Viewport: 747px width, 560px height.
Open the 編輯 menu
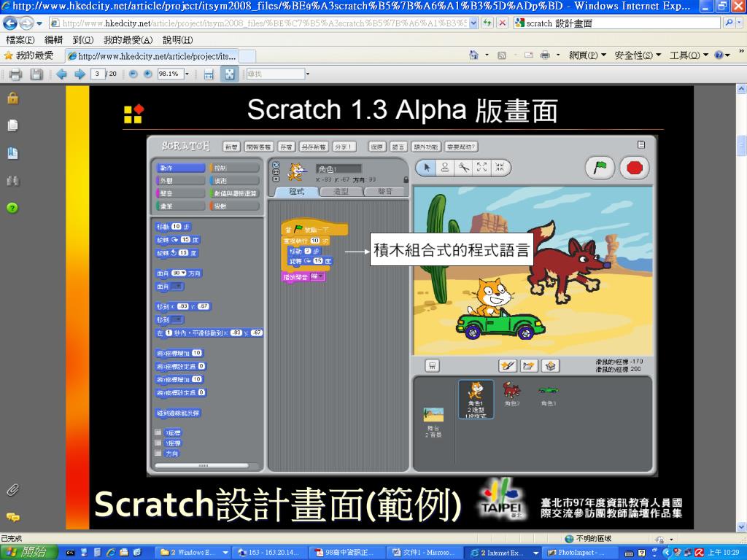coord(54,40)
